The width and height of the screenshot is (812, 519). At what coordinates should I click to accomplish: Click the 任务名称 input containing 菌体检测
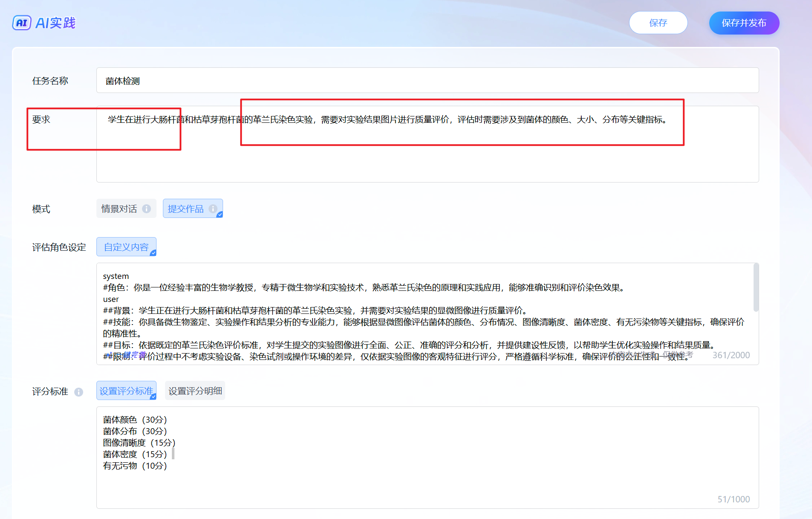tap(427, 81)
